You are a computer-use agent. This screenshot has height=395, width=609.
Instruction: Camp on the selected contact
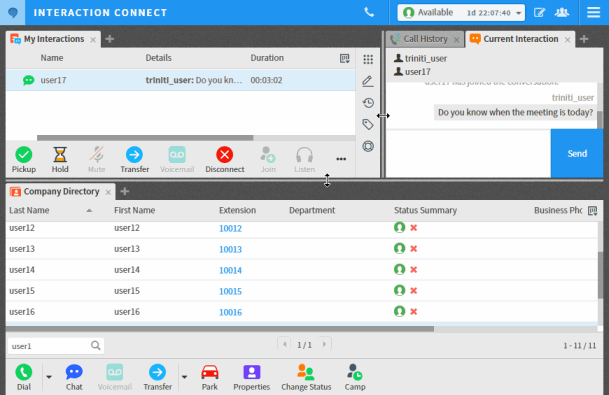coord(355,377)
